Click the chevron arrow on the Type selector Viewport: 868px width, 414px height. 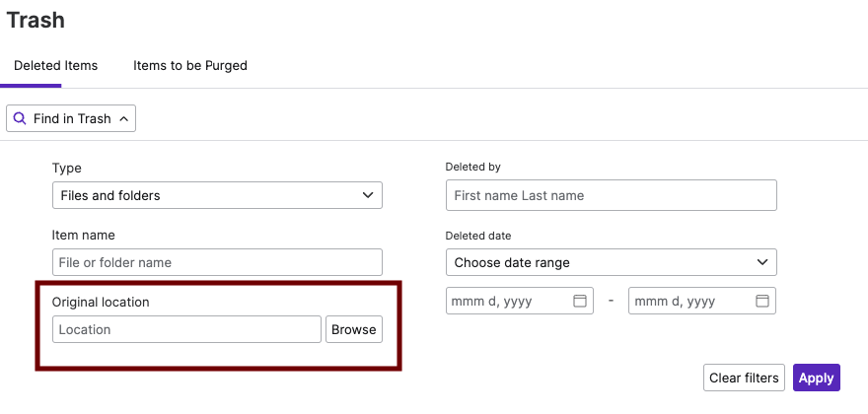tap(368, 195)
